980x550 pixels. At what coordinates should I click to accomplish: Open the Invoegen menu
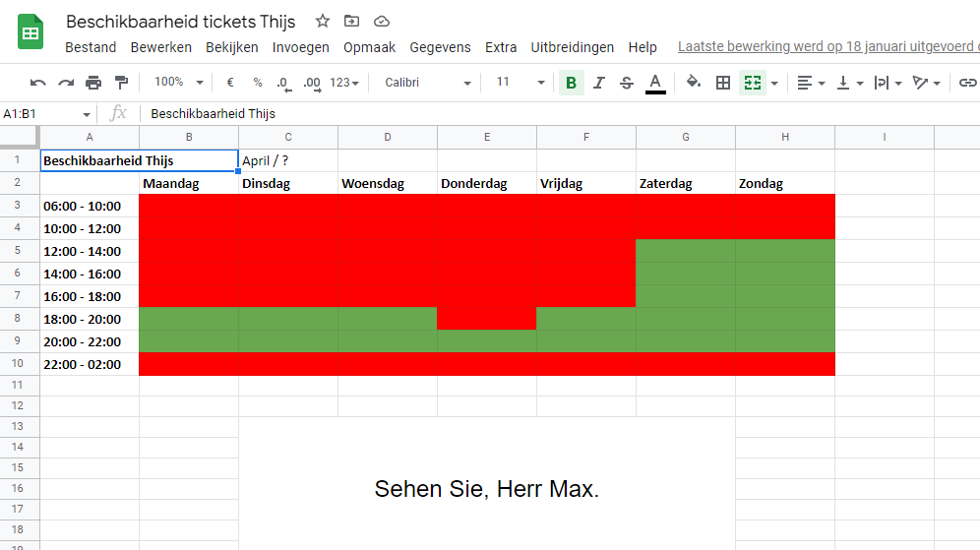pyautogui.click(x=301, y=47)
